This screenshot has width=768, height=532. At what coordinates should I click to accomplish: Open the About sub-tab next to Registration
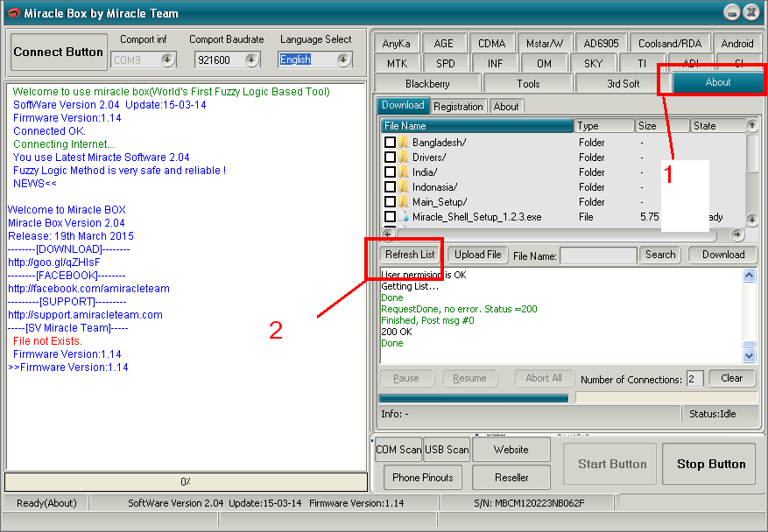506,106
